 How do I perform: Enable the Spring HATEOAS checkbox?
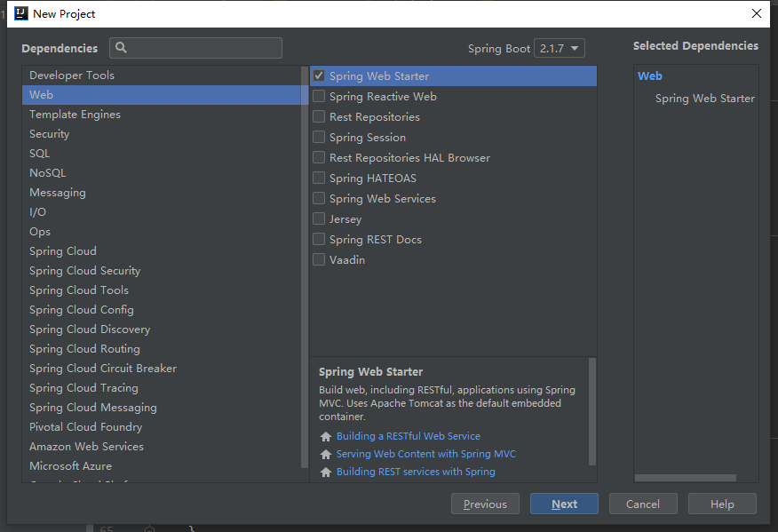click(319, 178)
